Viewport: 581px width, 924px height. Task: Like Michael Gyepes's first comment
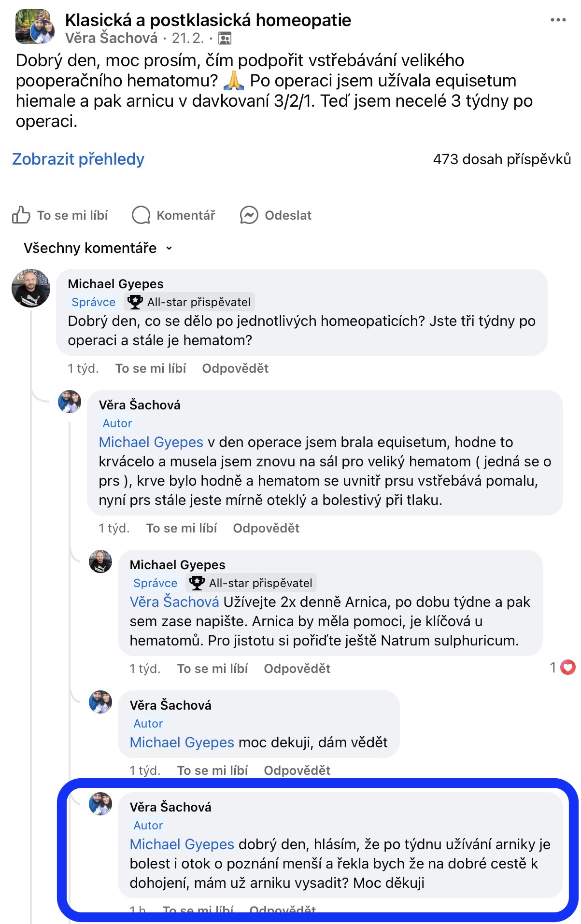(150, 368)
